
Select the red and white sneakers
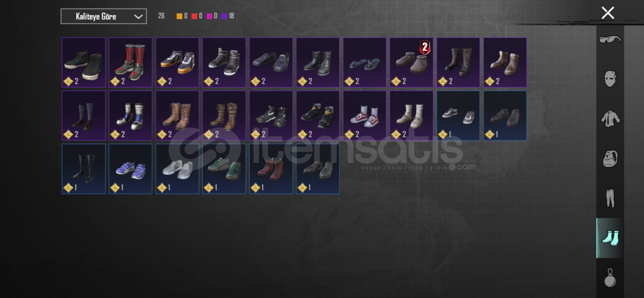coord(365,116)
